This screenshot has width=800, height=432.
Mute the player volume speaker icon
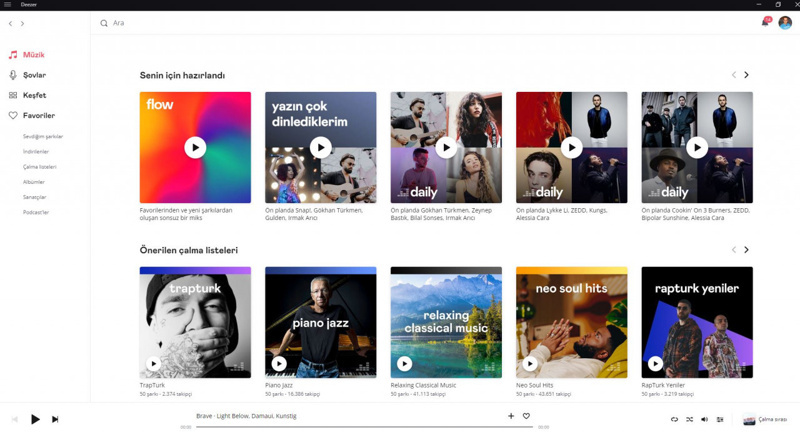(704, 420)
